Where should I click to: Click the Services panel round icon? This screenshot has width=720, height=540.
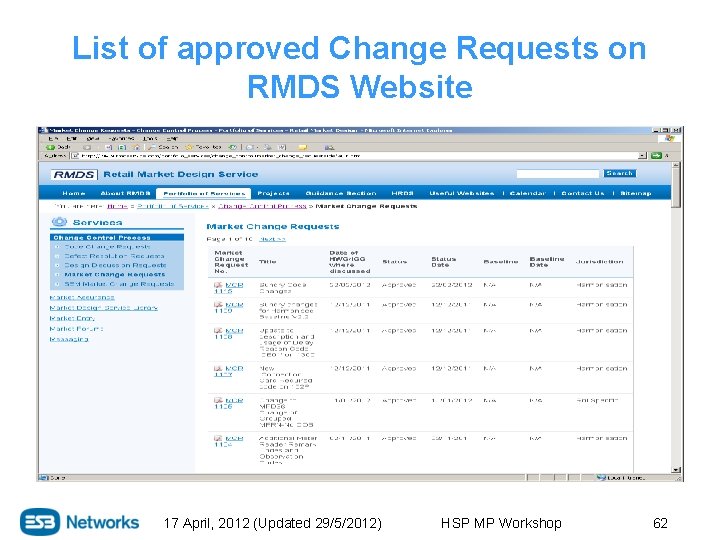[59, 222]
